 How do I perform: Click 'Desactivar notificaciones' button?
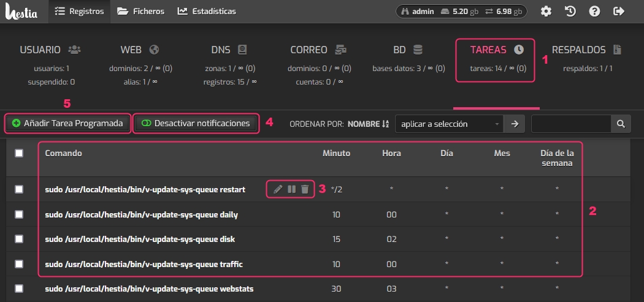pyautogui.click(x=196, y=123)
